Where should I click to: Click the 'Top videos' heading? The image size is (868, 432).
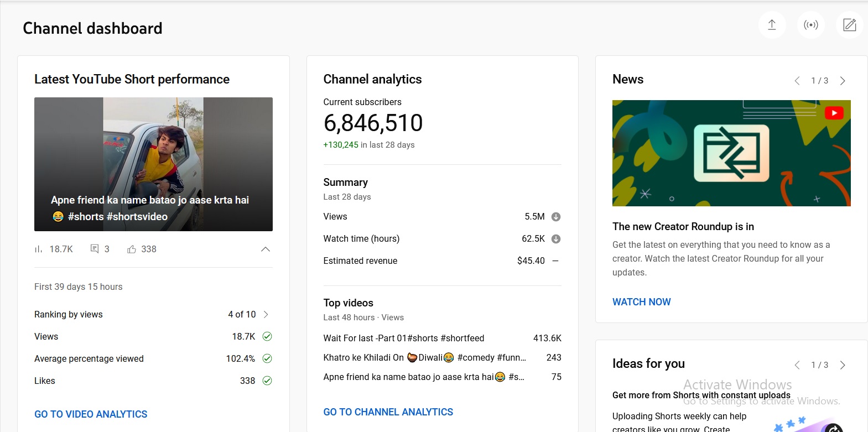coord(349,303)
